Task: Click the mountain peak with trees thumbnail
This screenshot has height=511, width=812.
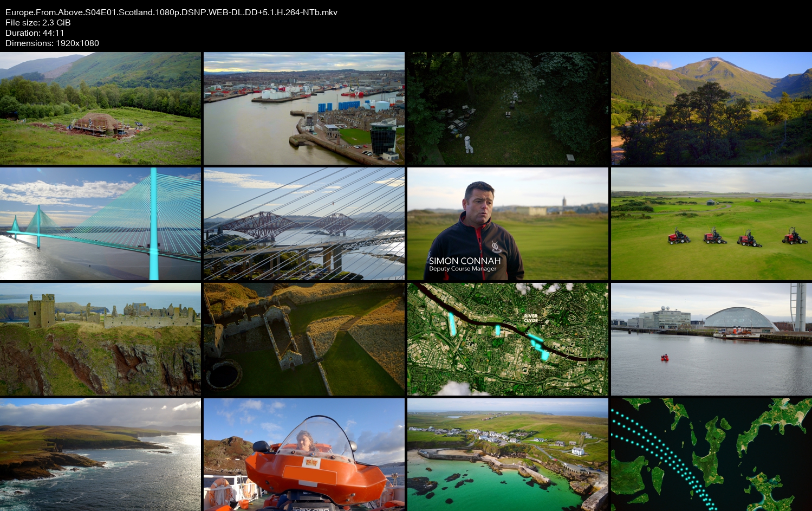Action: tap(711, 108)
